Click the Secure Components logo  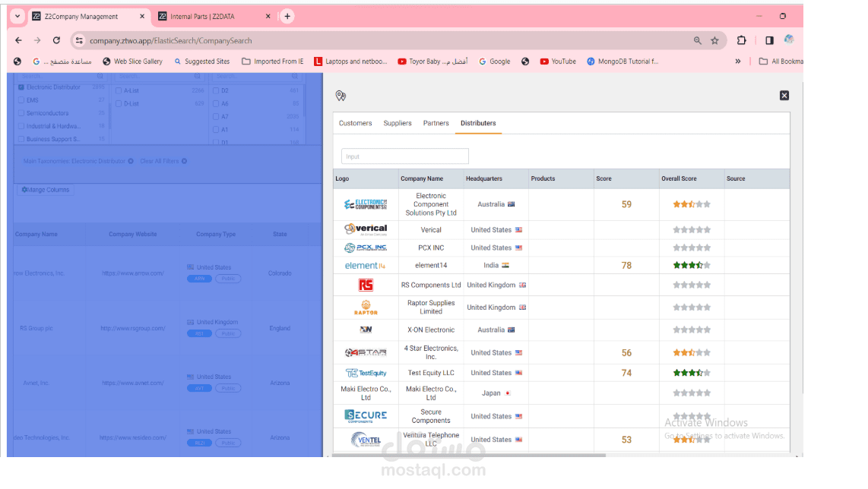[x=366, y=416]
